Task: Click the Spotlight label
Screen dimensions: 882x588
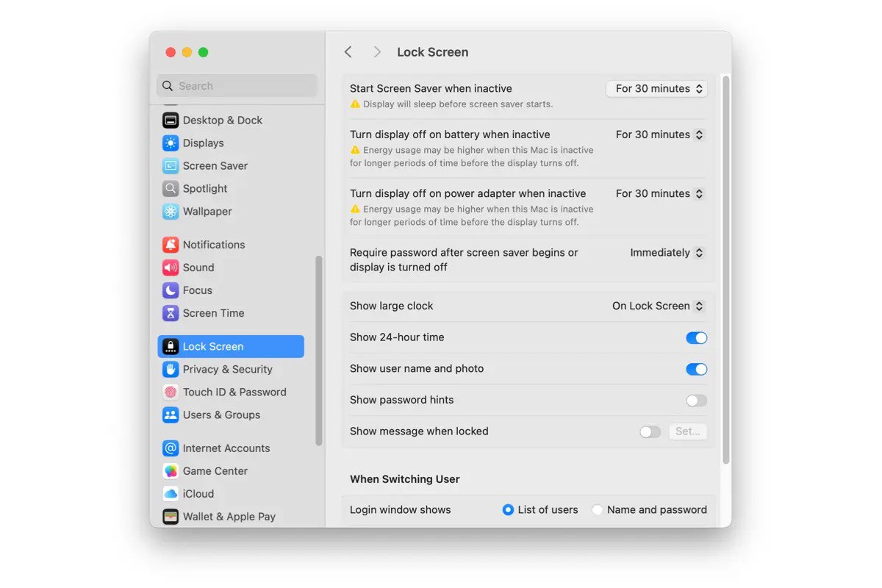Action: click(x=205, y=189)
